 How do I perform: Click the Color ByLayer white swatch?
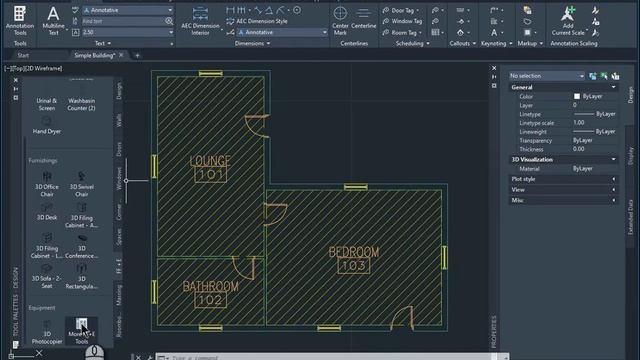tap(577, 96)
